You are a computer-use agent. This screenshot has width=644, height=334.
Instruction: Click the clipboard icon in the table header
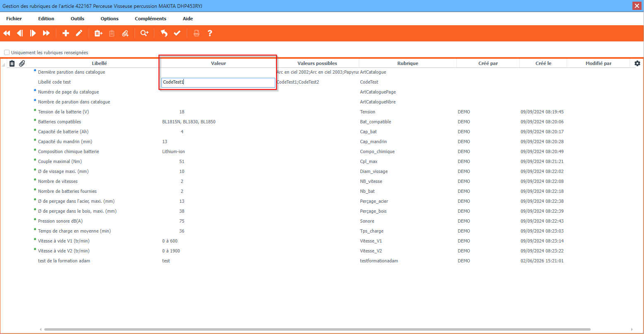12,63
